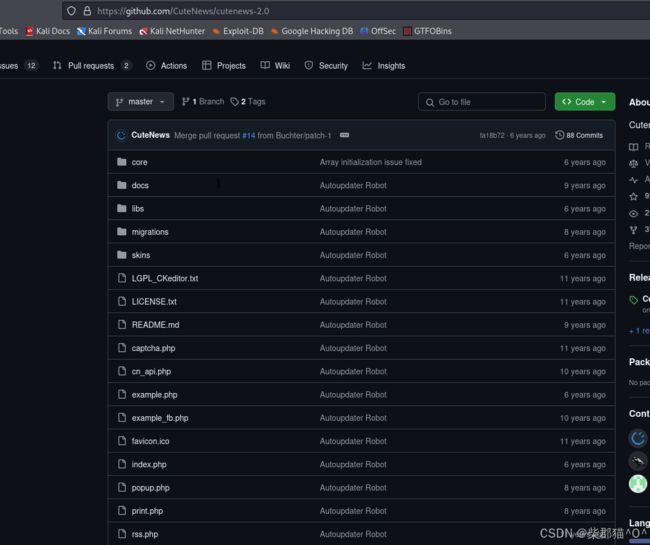650x545 pixels.
Task: Click the commit hash fa18b72
Action: (x=492, y=136)
